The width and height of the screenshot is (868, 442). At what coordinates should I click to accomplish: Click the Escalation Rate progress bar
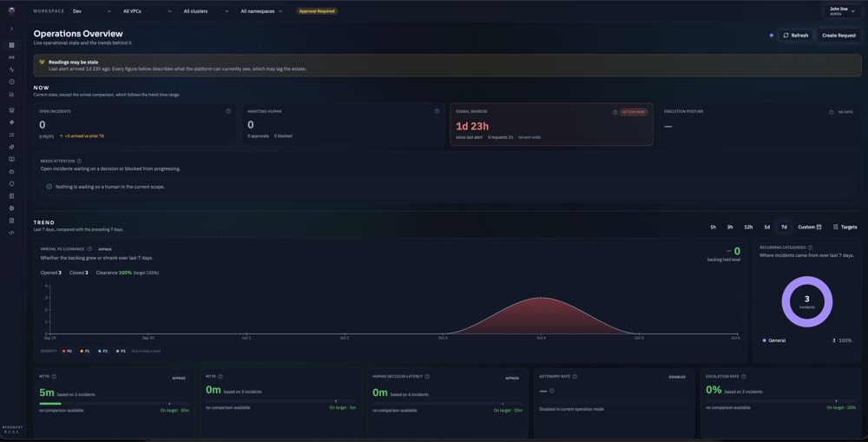tap(780, 401)
